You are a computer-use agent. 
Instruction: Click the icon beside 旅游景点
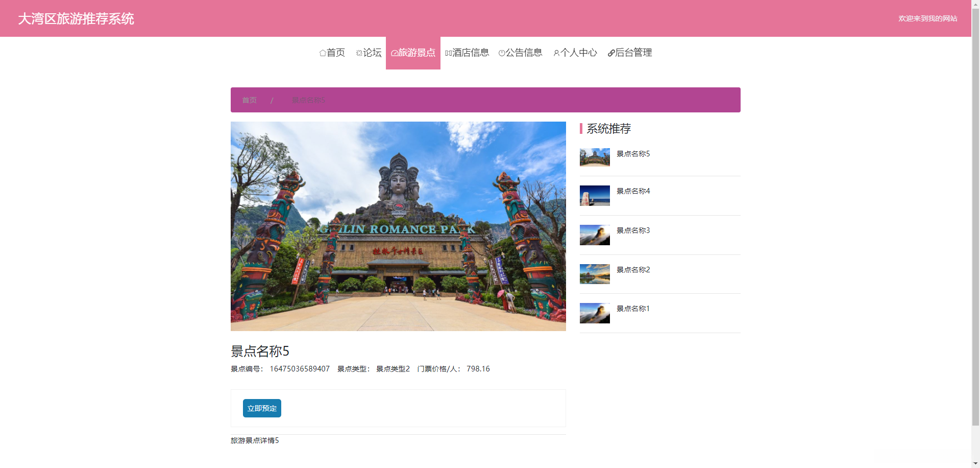point(395,53)
